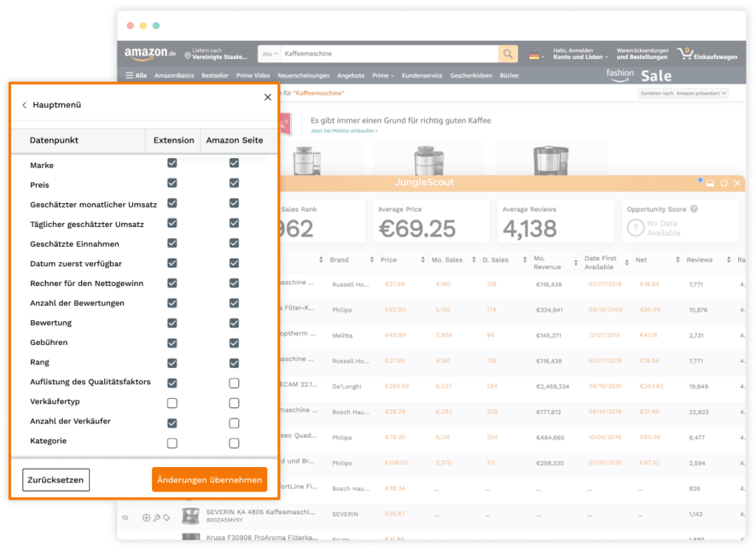756x549 pixels.
Task: Toggle Gebühren Amazon Seite checkbox
Action: click(x=234, y=343)
